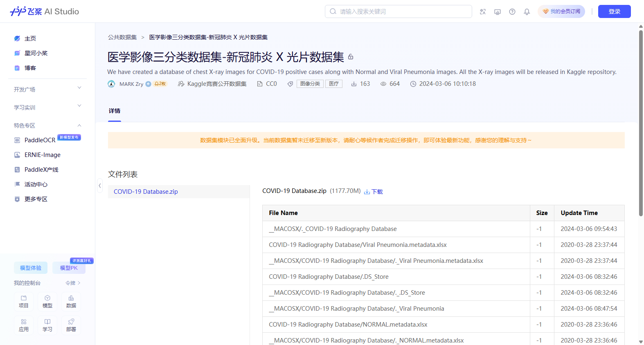644x345 pixels.
Task: Click the monitor icon in header
Action: pos(498,11)
